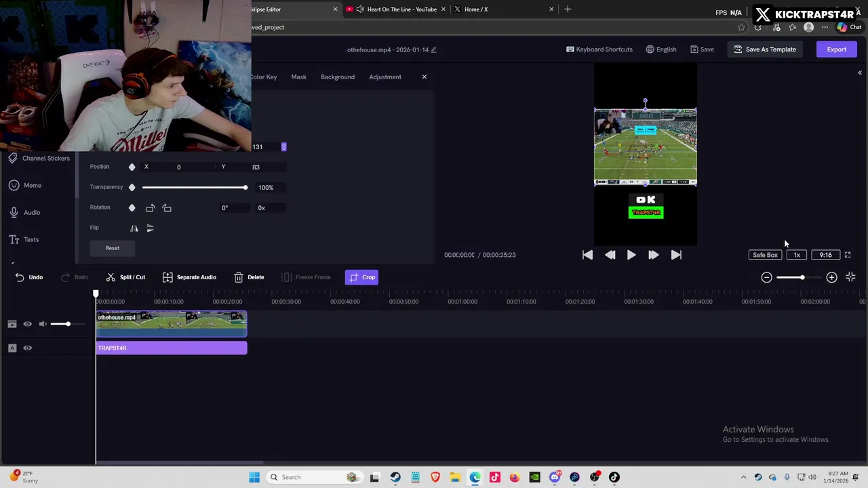Switch to the Mask tab
The width and height of the screenshot is (868, 488).
point(298,77)
